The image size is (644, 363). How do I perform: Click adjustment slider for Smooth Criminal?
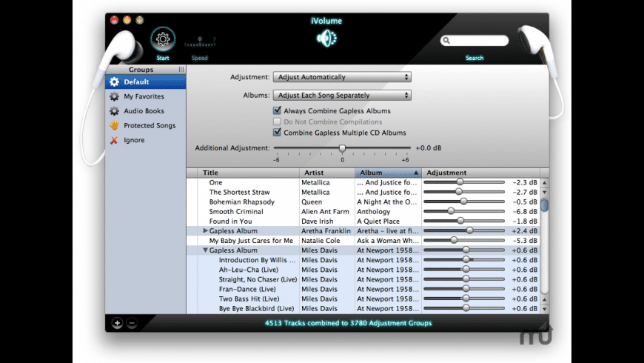point(463,211)
